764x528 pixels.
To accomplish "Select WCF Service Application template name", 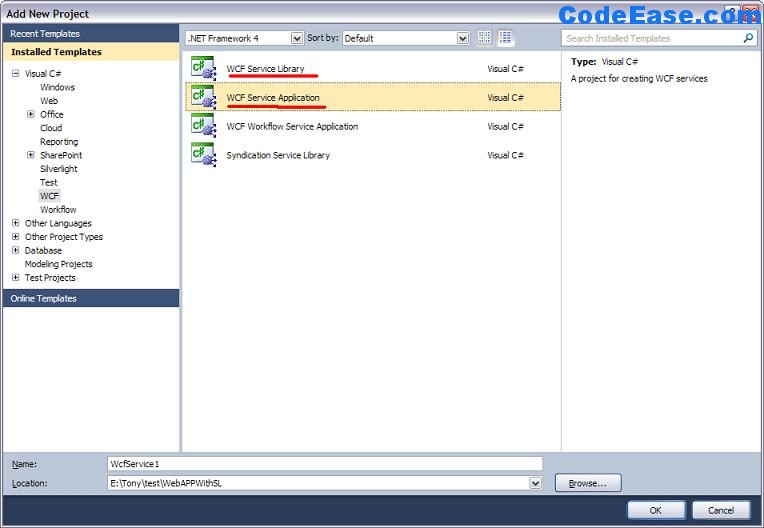I will point(273,97).
